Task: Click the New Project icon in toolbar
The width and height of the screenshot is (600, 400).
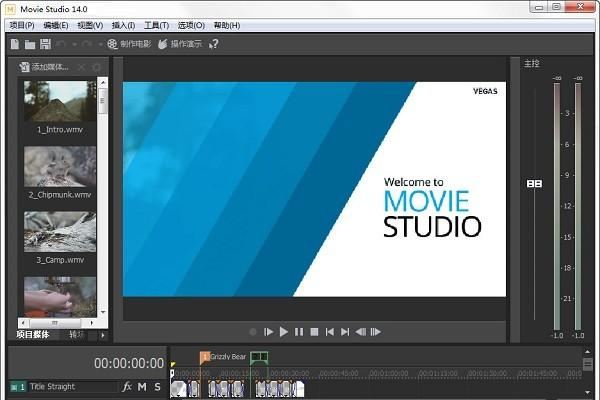Action: 14,44
